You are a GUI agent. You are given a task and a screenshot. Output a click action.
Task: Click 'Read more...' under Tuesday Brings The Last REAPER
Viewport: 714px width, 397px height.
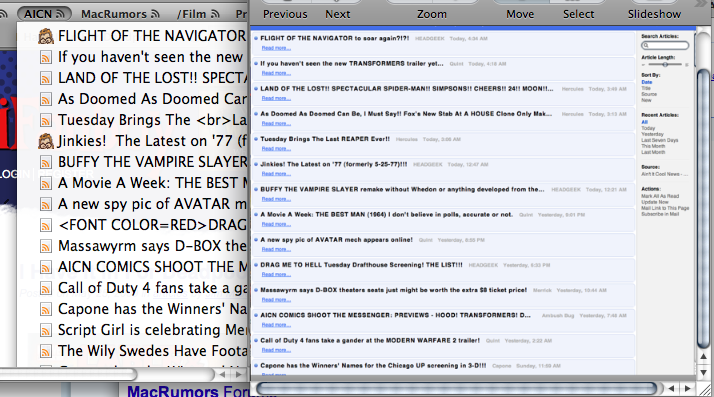276,148
